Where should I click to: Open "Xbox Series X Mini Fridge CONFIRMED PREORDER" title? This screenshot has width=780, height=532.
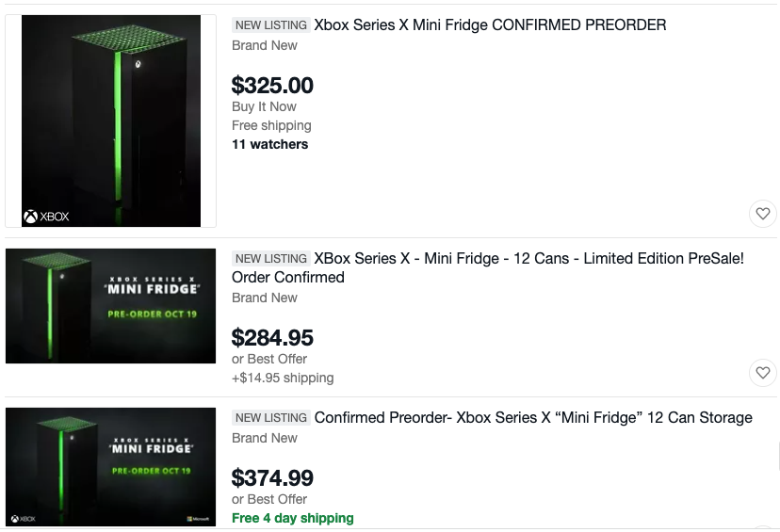coord(490,25)
